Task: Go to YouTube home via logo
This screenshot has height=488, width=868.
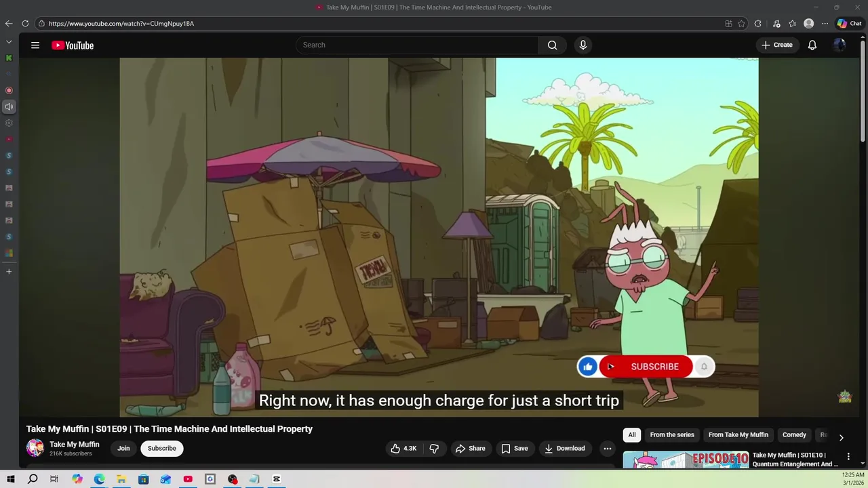Action: tap(73, 45)
